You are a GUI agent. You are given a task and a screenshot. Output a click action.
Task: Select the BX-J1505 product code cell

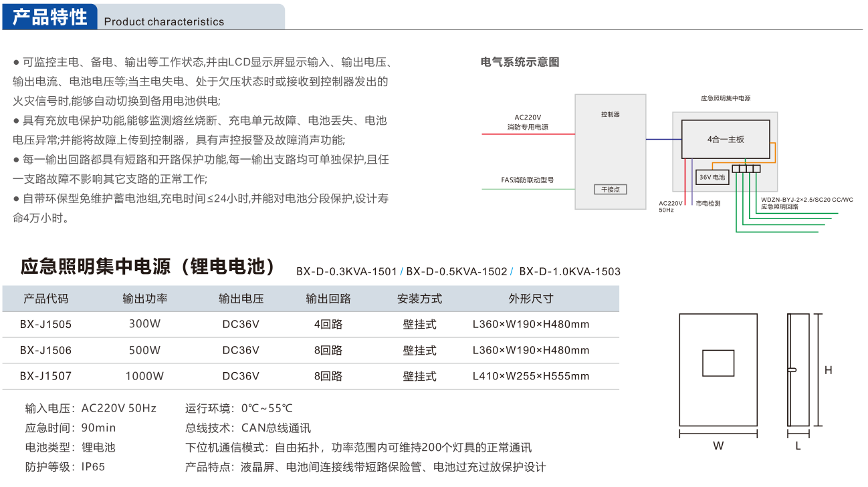(45, 324)
